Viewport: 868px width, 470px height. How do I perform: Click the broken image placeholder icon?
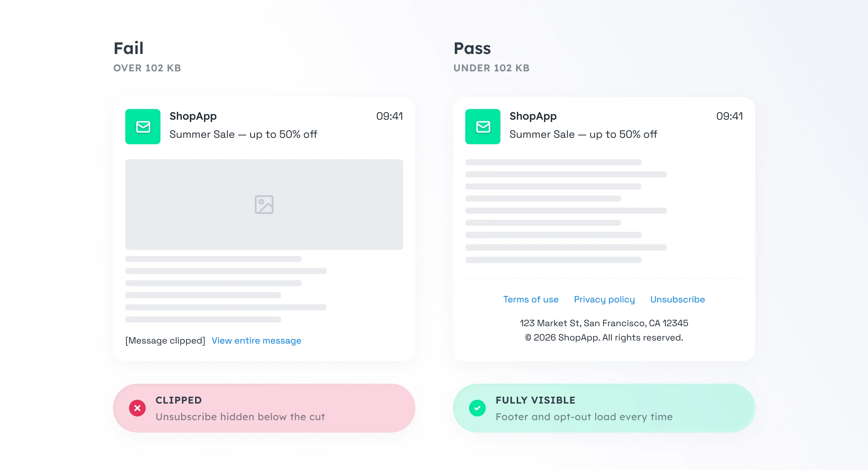[264, 205]
